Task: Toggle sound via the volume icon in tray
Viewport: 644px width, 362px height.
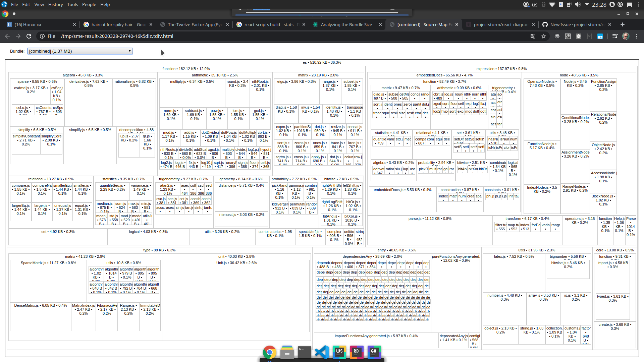Action: 578,4
